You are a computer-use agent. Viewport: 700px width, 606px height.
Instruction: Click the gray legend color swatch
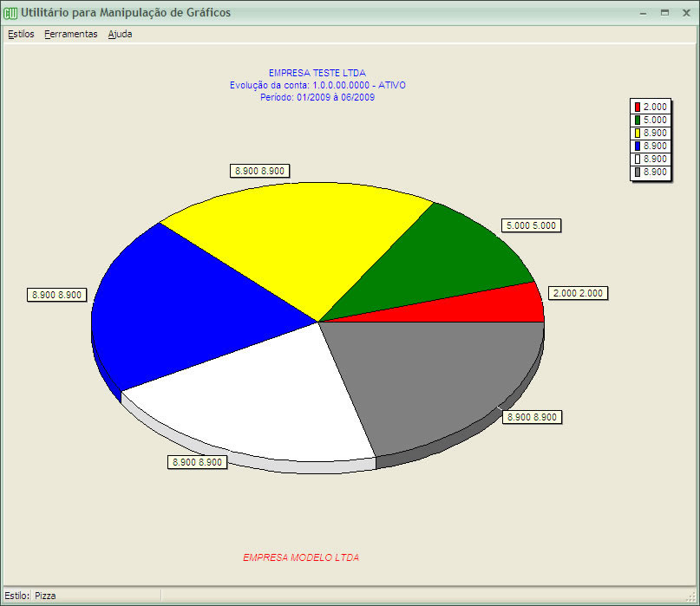click(638, 172)
